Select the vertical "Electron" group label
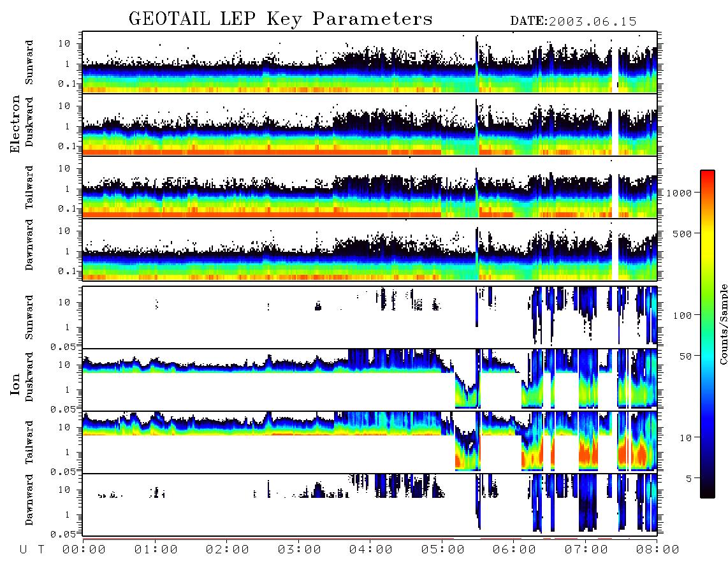 point(15,124)
